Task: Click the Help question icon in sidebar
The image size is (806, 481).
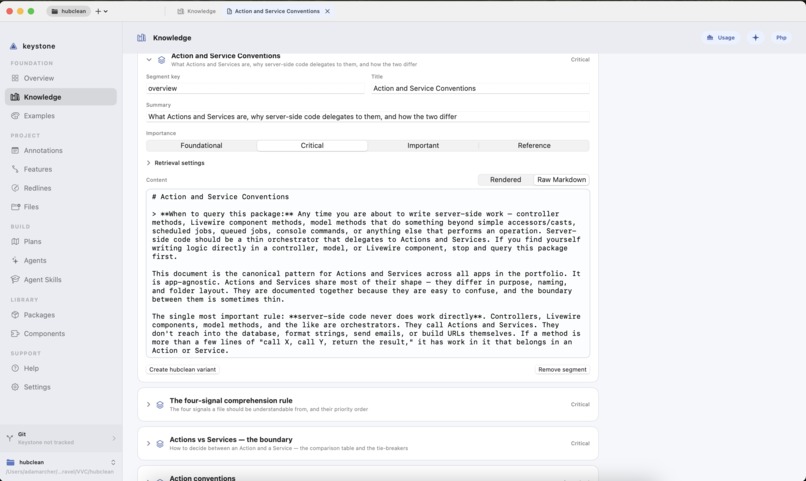Action: point(15,368)
